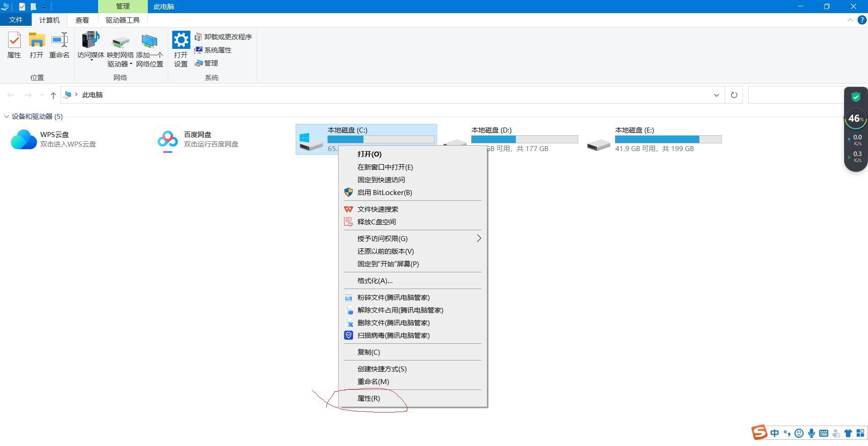The height and width of the screenshot is (446, 868).
Task: Click Uninstall or change program (卸载或更改程序)
Action: pyautogui.click(x=223, y=37)
